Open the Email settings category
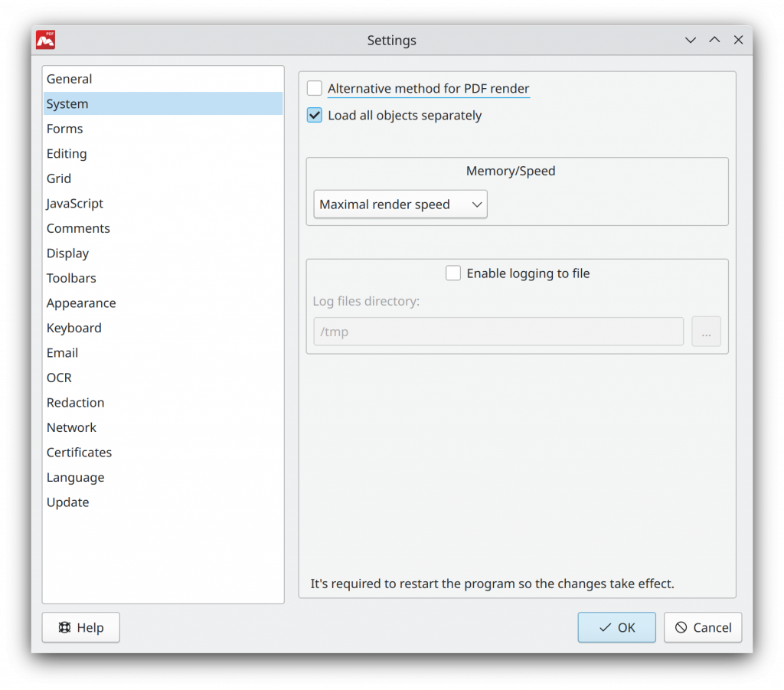 pyautogui.click(x=163, y=353)
